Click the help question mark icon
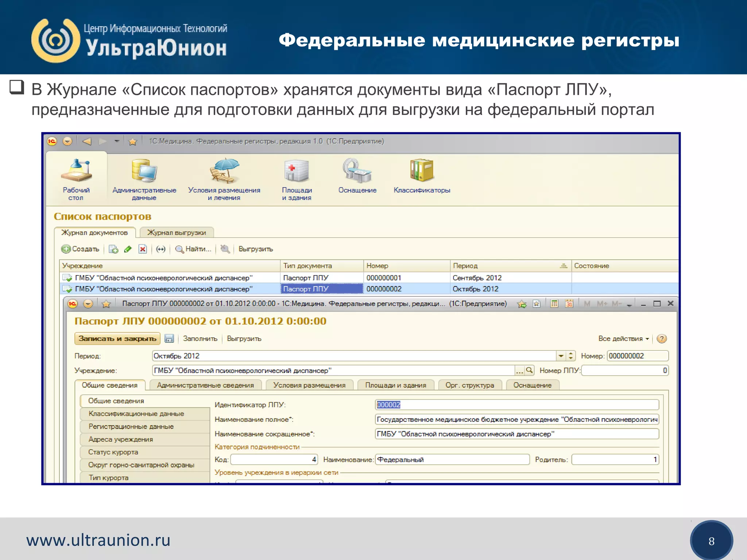 click(x=662, y=339)
